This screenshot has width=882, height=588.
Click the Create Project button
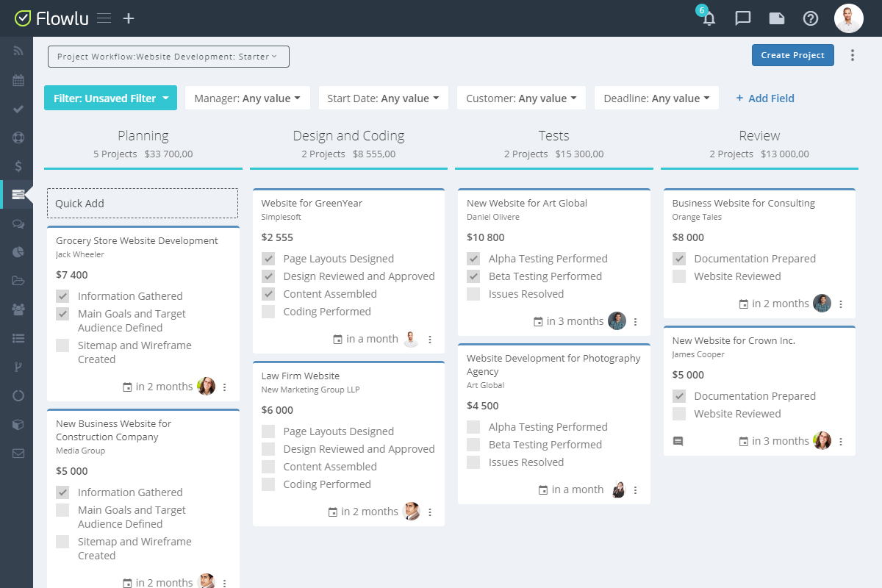pyautogui.click(x=792, y=55)
